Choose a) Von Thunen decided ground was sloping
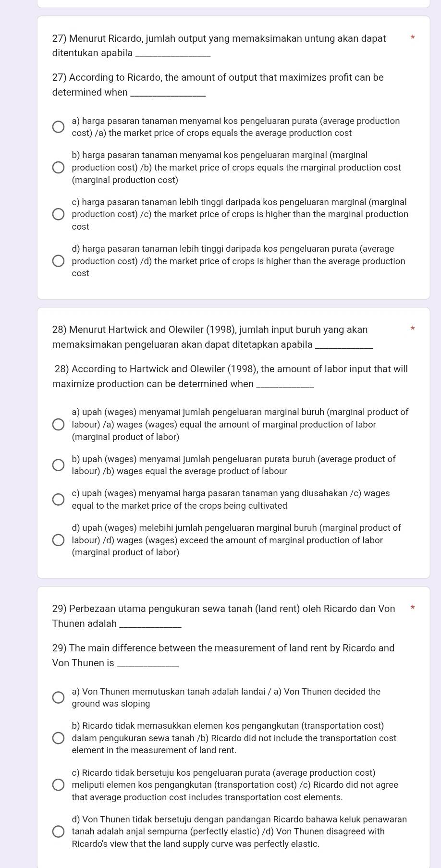This screenshot has width=441, height=868. click(58, 697)
